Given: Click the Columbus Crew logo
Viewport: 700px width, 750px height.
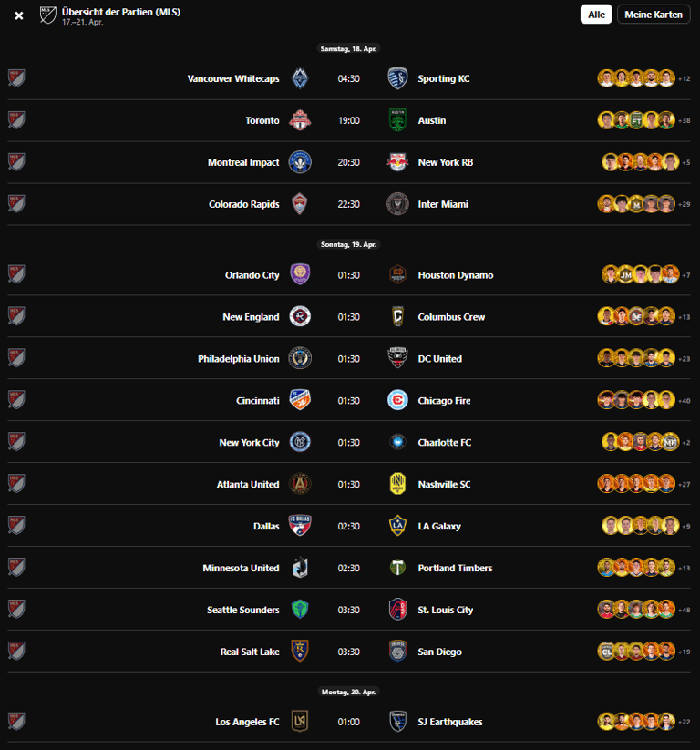Looking at the screenshot, I should tap(396, 317).
